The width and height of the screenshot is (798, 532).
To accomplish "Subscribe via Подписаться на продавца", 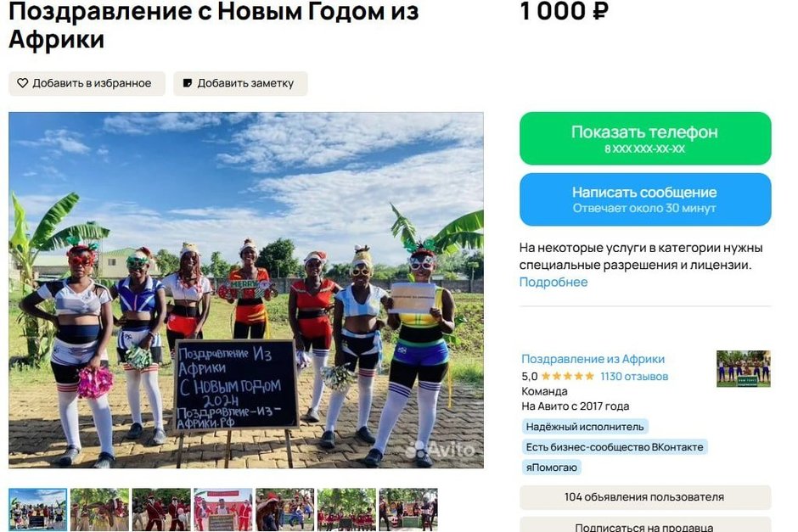I will pos(645,525).
